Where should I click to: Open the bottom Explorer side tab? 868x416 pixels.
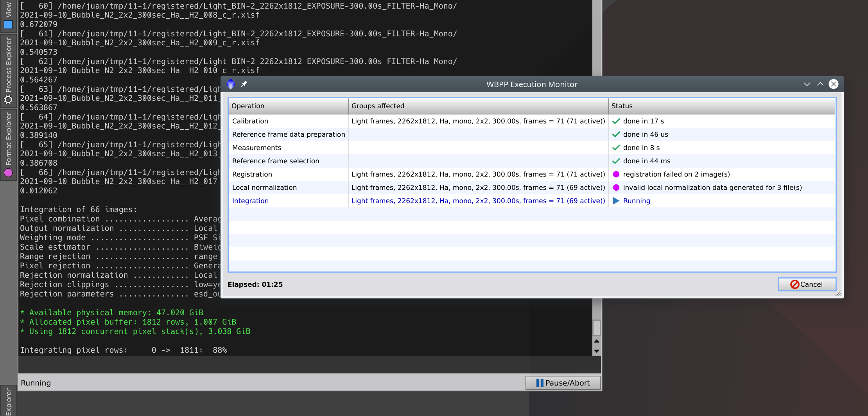(x=8, y=401)
